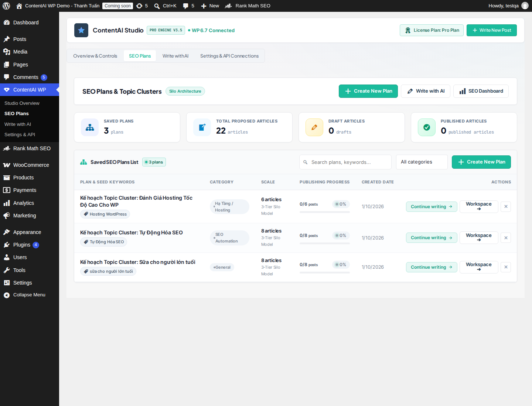
Task: Click the Published Articles checkmark icon
Action: tap(427, 127)
